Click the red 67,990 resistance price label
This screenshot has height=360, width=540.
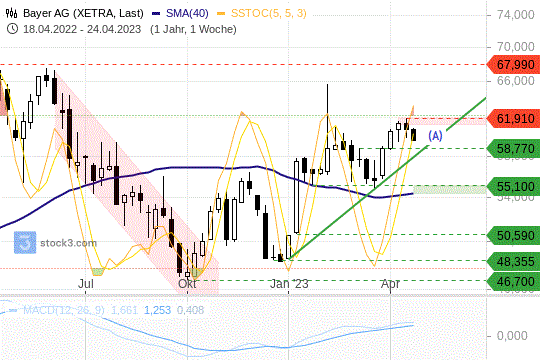click(x=514, y=64)
